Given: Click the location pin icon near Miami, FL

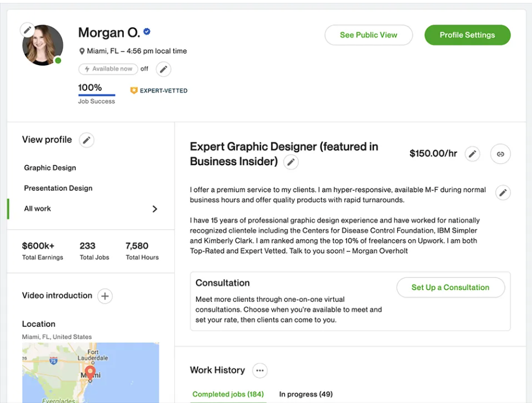Looking at the screenshot, I should pyautogui.click(x=82, y=51).
